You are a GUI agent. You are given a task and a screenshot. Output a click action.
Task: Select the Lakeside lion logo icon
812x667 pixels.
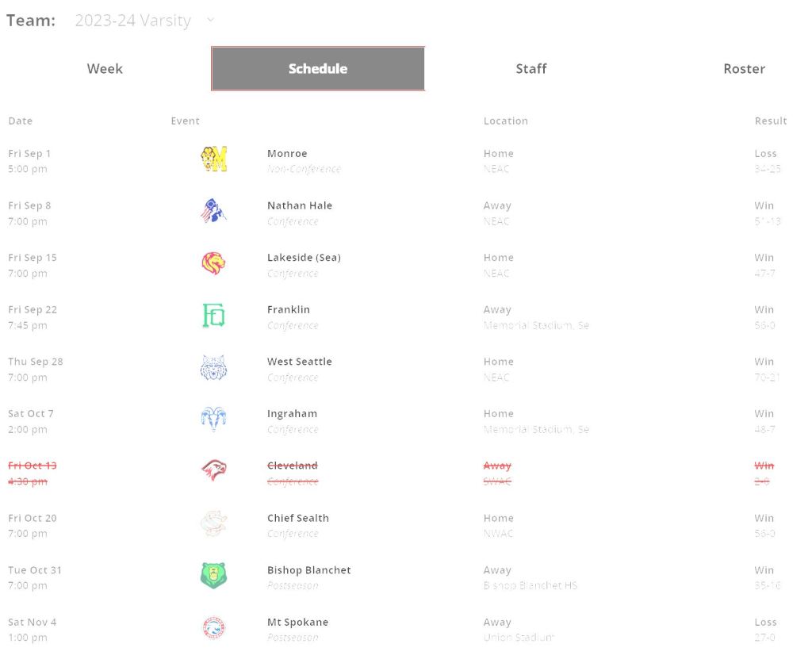(213, 263)
